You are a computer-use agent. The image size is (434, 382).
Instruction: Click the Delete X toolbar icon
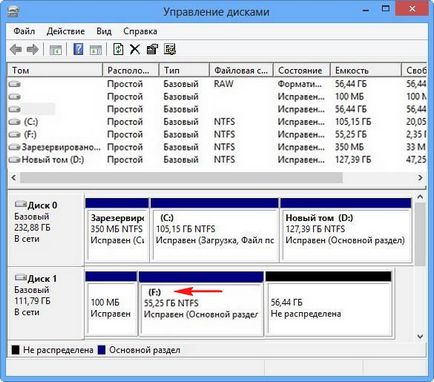[x=135, y=49]
